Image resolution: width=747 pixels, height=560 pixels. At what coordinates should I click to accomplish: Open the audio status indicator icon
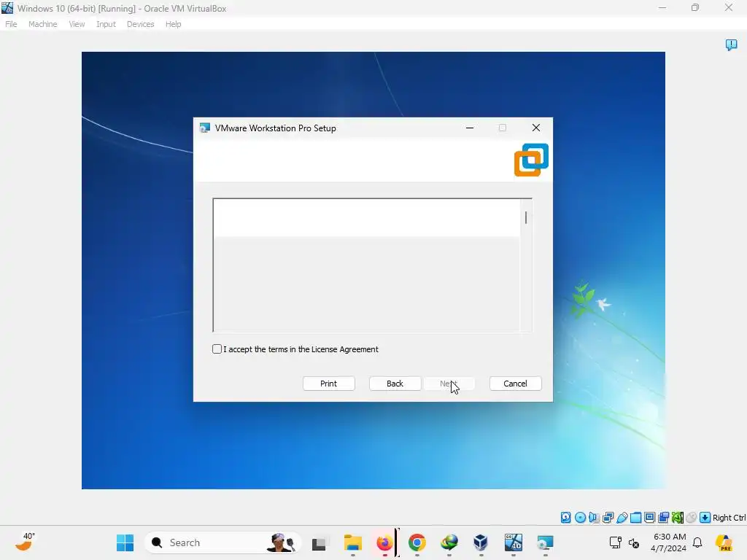594,518
